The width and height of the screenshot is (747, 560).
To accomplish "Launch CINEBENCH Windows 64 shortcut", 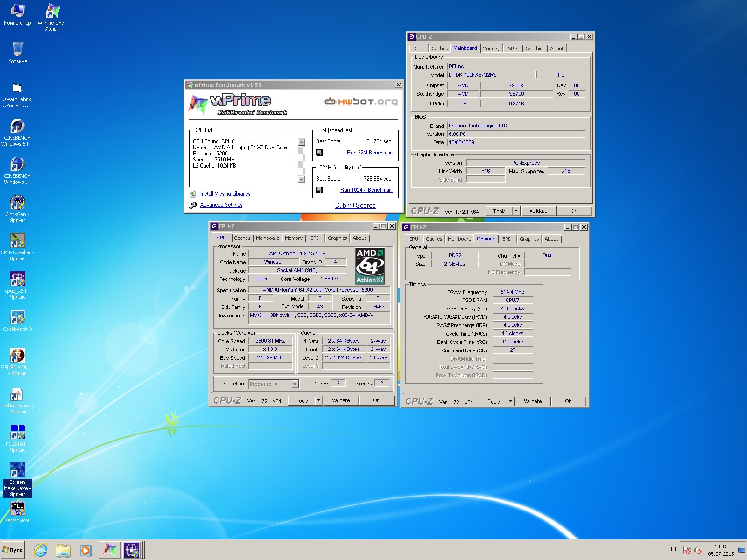I will tap(17, 133).
